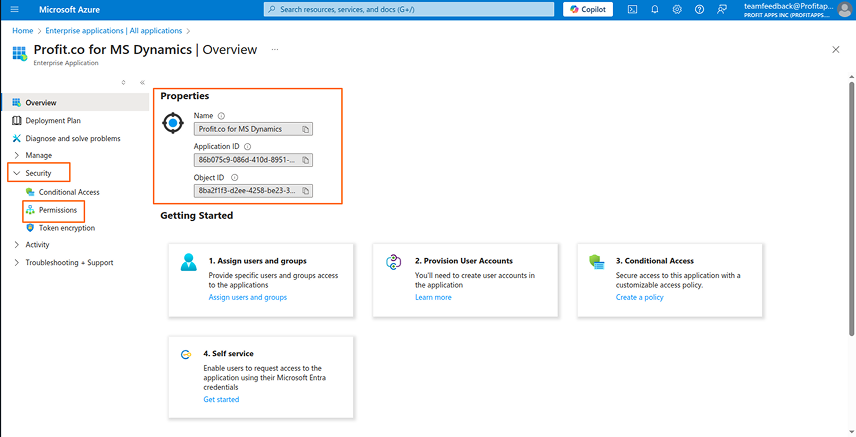The width and height of the screenshot is (856, 437).
Task: Click the Self service card icon
Action: point(186,355)
